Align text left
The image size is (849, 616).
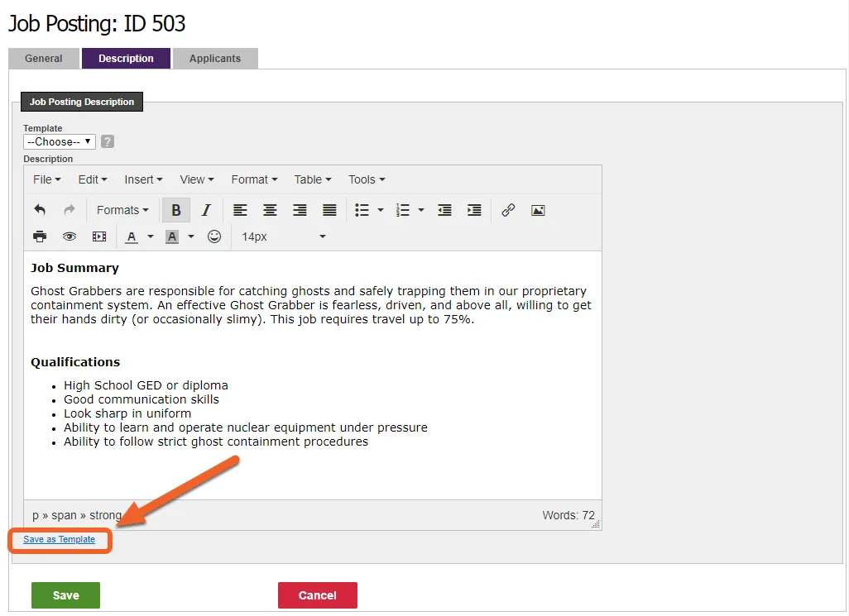click(240, 210)
